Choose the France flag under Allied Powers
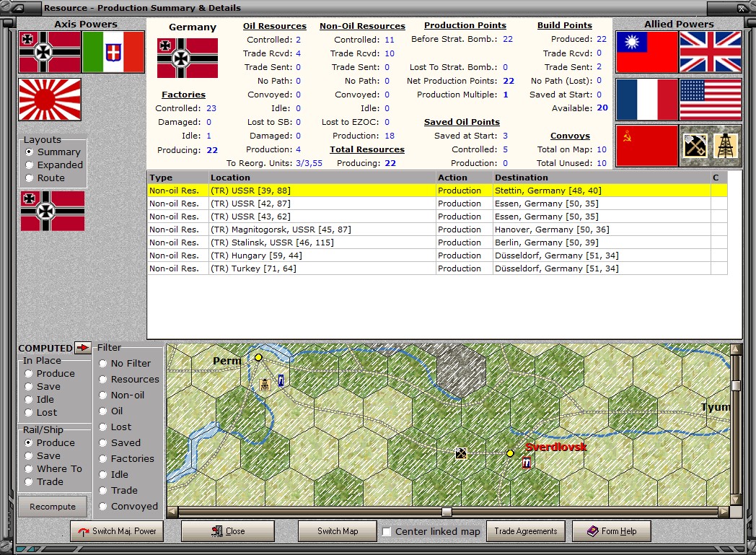Screen dimensions: 756x555 [646, 100]
